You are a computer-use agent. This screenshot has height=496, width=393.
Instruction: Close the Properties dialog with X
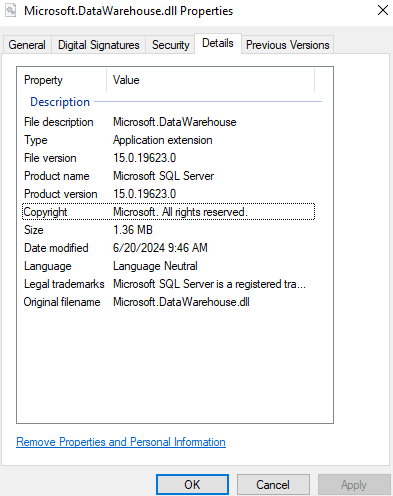coord(383,10)
